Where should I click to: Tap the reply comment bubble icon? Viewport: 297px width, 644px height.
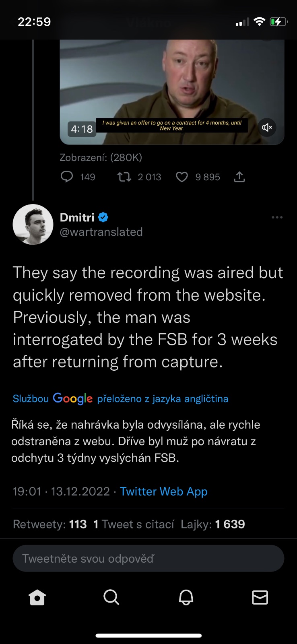point(67,177)
